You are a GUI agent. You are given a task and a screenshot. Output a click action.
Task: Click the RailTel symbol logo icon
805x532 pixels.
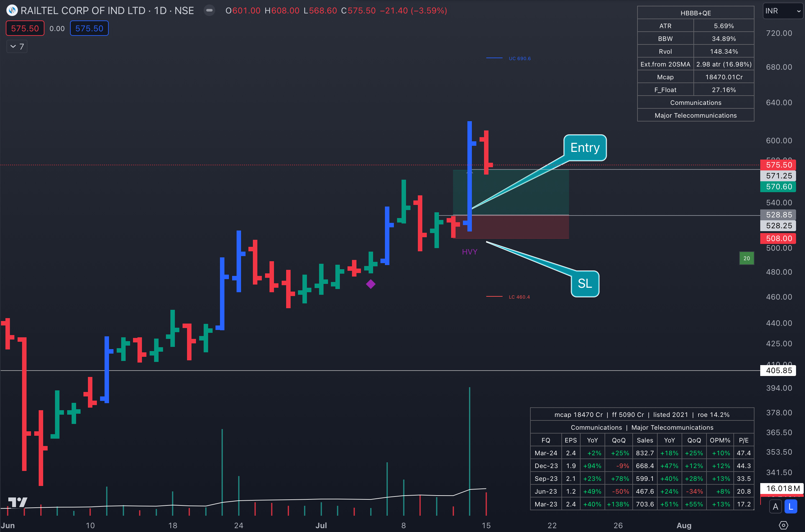coord(12,11)
